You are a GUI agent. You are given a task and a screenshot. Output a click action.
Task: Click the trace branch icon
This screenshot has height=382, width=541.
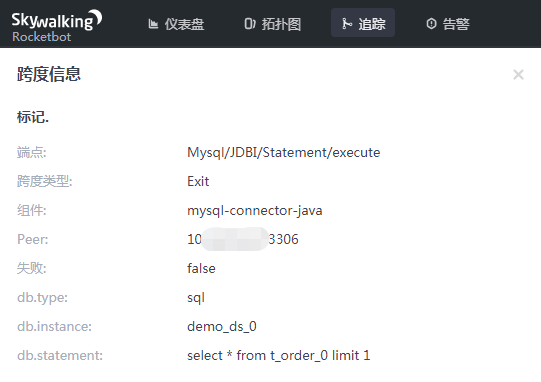point(347,24)
